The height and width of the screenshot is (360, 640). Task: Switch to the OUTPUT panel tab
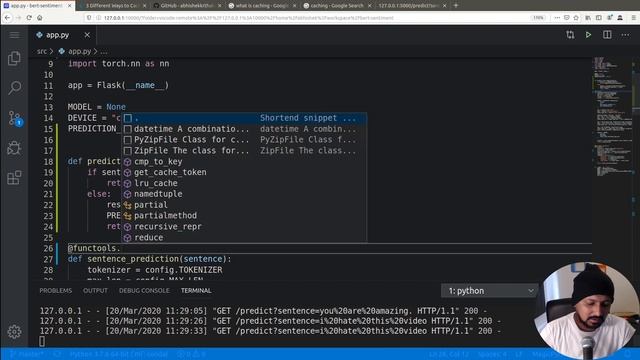click(96, 291)
